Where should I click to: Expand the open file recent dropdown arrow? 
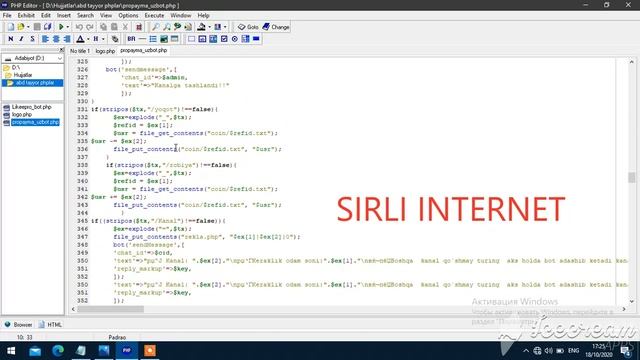(x=28, y=27)
